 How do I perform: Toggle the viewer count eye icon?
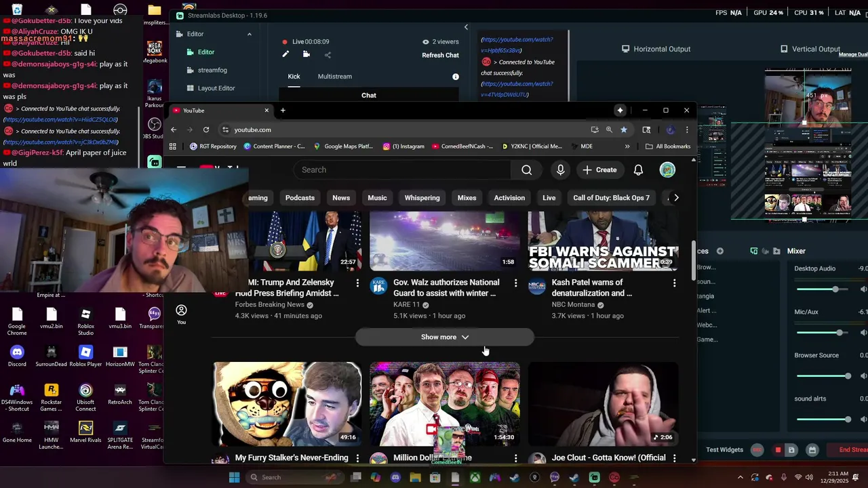click(x=426, y=42)
